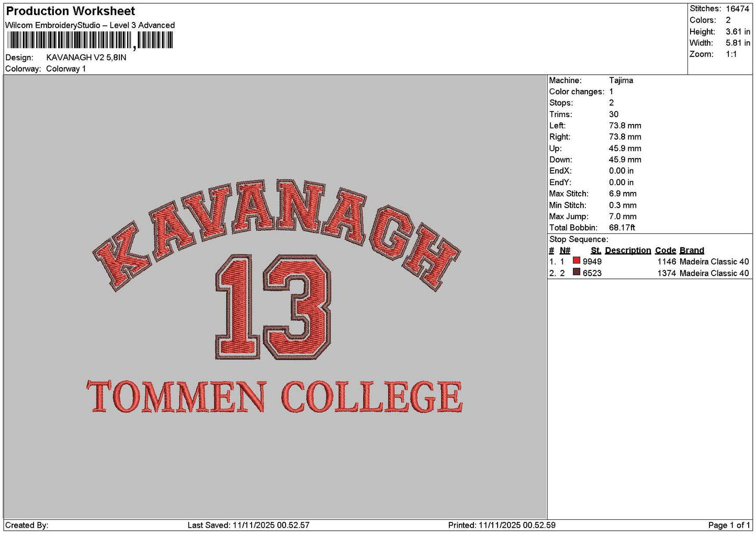Click the Machine value 'Tajima'
Image resolution: width=756 pixels, height=534 pixels.
(621, 81)
